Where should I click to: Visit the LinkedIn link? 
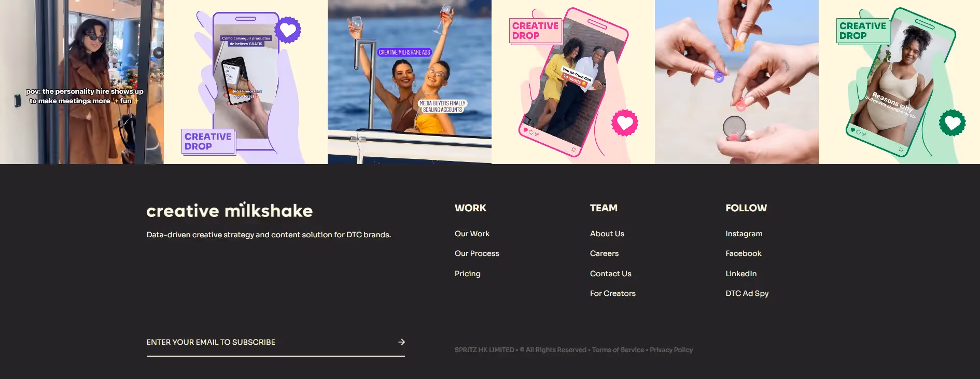coord(740,274)
